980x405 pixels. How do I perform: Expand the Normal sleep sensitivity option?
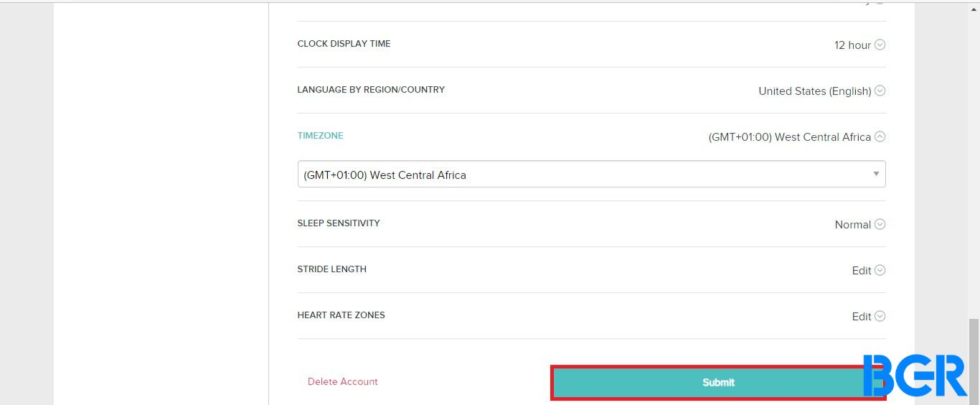[x=852, y=225]
